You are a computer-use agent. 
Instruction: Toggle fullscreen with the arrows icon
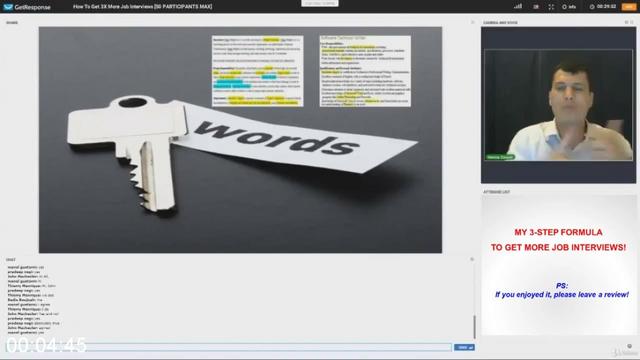click(551, 7)
